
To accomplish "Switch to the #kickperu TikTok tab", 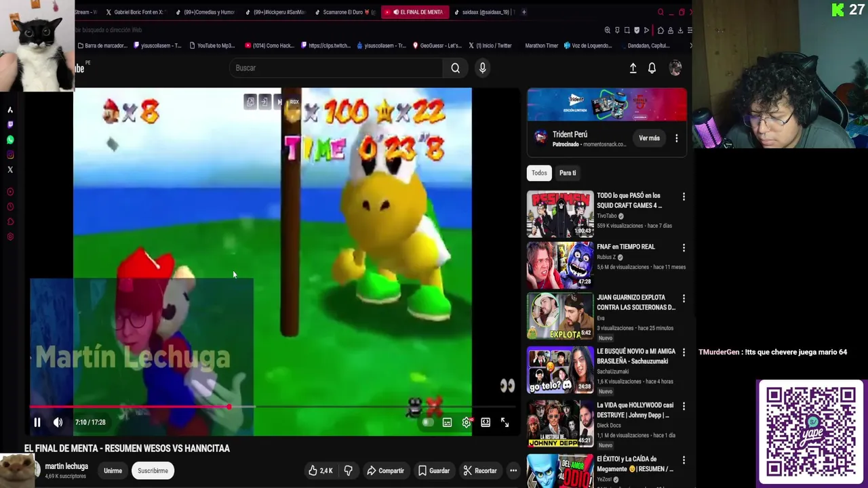I will [275, 12].
